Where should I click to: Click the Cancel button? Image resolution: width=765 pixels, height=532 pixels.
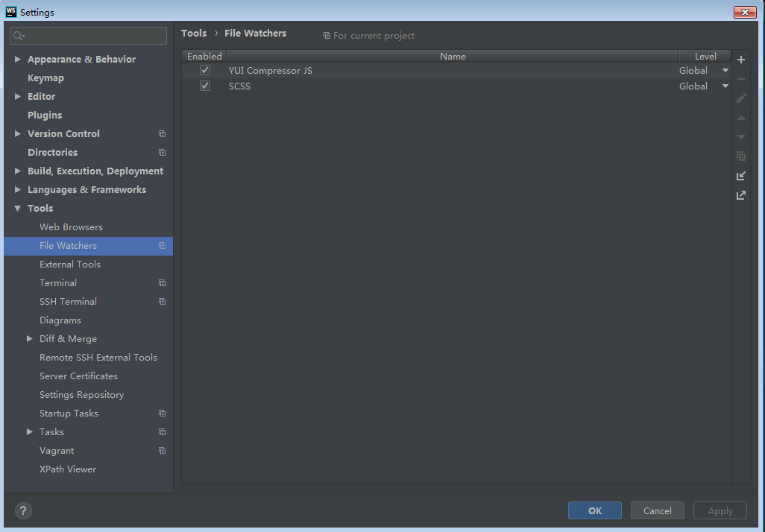(x=657, y=510)
